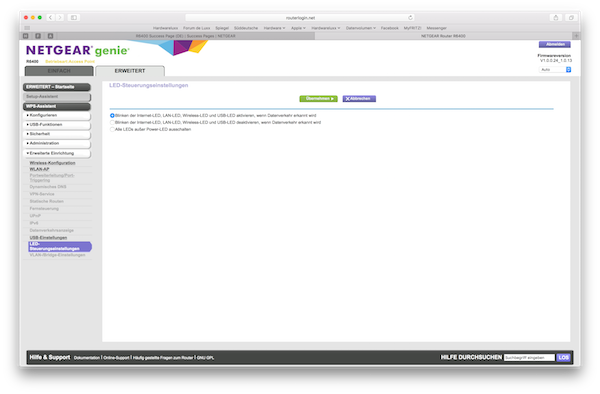600x394 pixels.
Task: Select radio: Blinken der LEDs aktivieren
Action: (112, 116)
